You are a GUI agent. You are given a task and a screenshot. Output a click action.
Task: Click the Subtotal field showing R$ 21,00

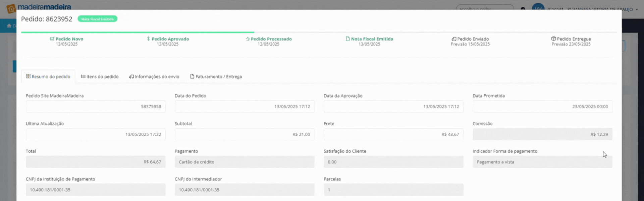point(245,134)
